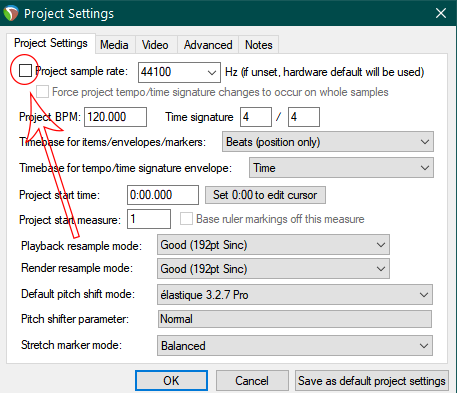
Task: Check Base ruler markings off this measure
Action: (x=186, y=219)
